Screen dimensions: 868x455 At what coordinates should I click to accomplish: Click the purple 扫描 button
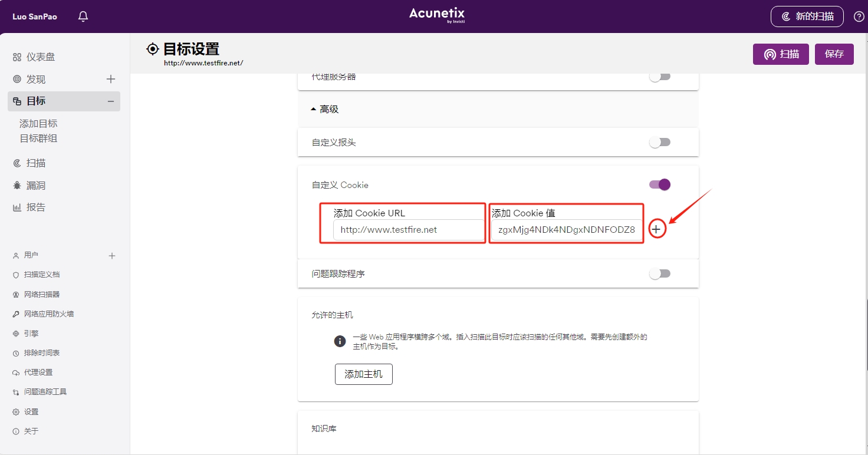(x=781, y=54)
